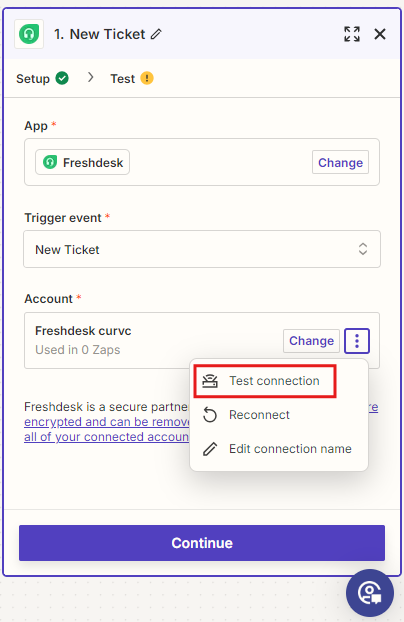Click the purple Continue button

(202, 543)
